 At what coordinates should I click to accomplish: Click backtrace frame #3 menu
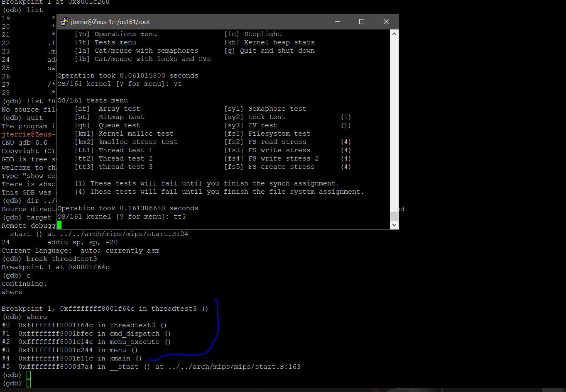click(70, 350)
